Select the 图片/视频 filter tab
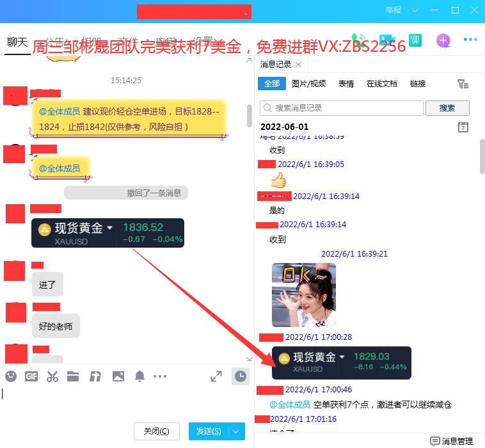 pyautogui.click(x=309, y=84)
